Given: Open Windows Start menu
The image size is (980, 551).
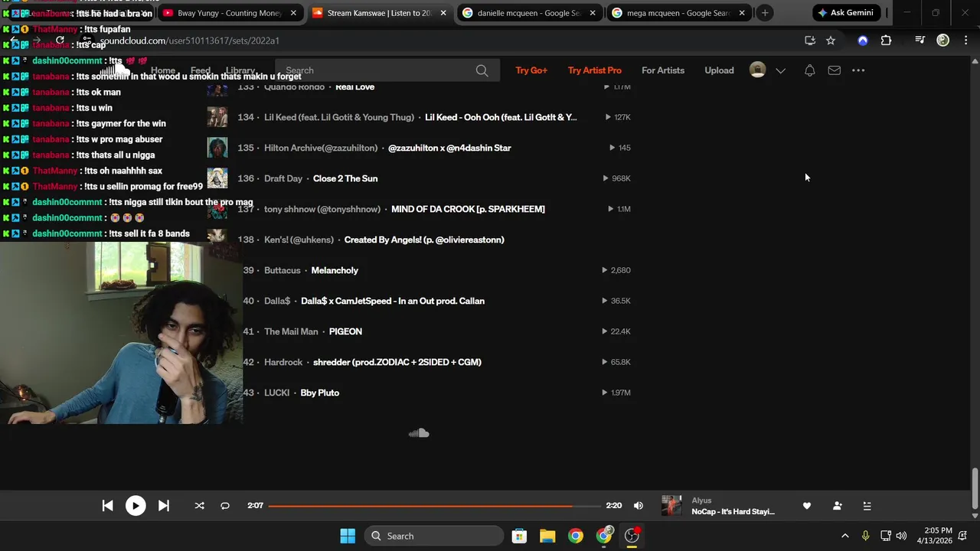Looking at the screenshot, I should [x=348, y=536].
